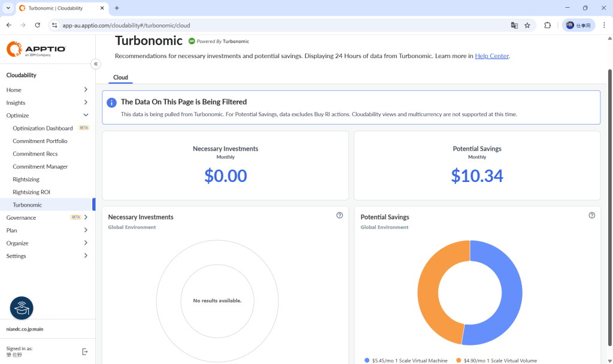Viewport: 613px width, 364px height.
Task: Open Commitment Recs page
Action: 35,154
